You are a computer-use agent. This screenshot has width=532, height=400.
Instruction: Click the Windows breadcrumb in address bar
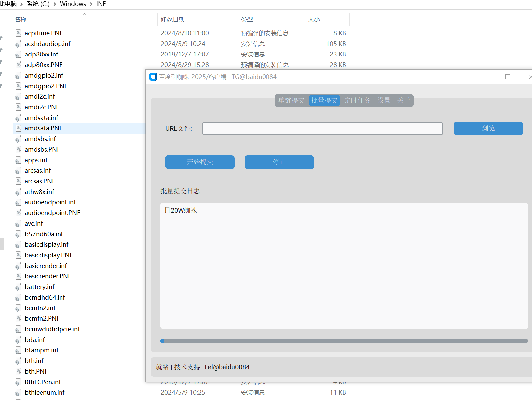pyautogui.click(x=73, y=4)
